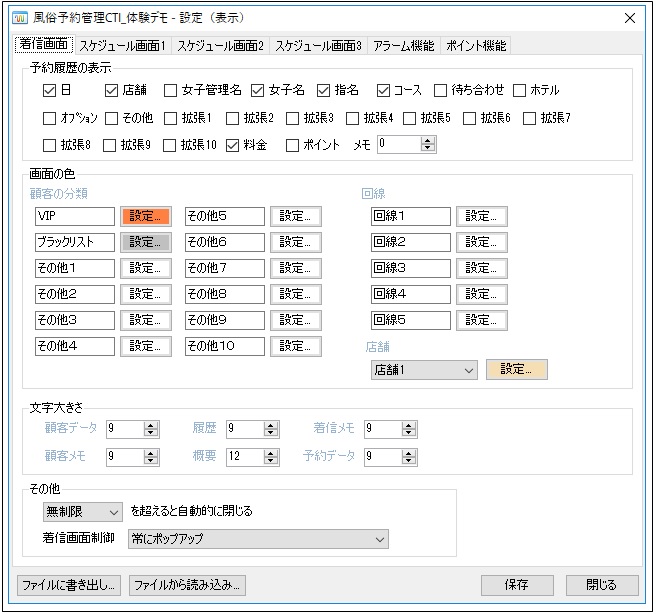Switch to the アラーム機能 tab
Viewport: 656px width, 614px height.
(x=403, y=46)
